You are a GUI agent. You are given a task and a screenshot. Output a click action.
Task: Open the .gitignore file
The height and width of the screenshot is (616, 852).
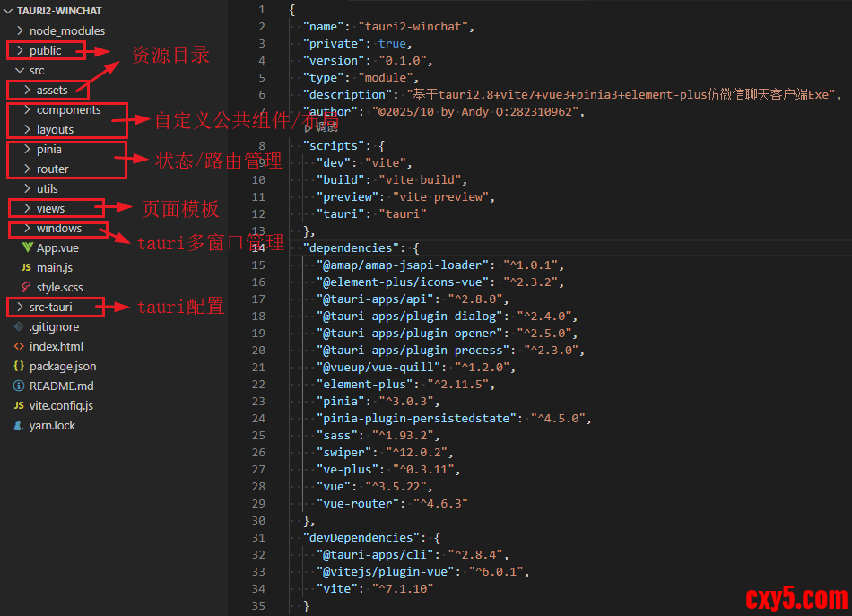click(x=55, y=326)
